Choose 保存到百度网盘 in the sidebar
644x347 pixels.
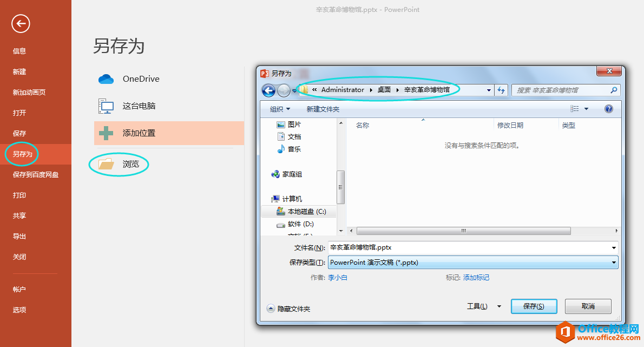tap(36, 174)
